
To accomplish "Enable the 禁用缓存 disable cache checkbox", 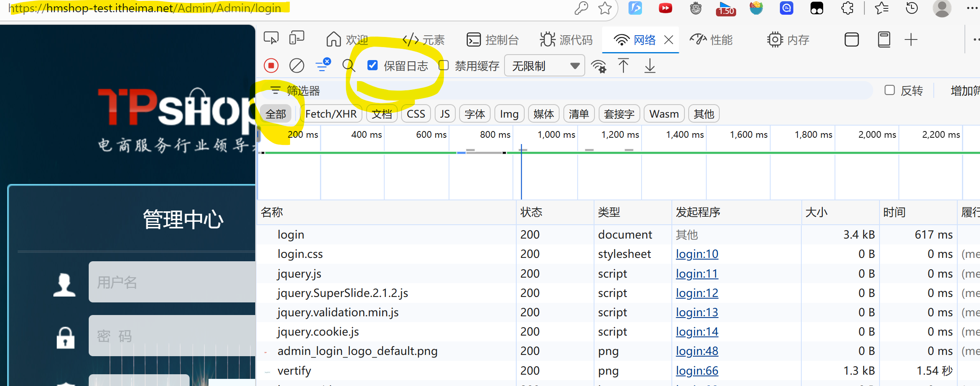I will (444, 65).
